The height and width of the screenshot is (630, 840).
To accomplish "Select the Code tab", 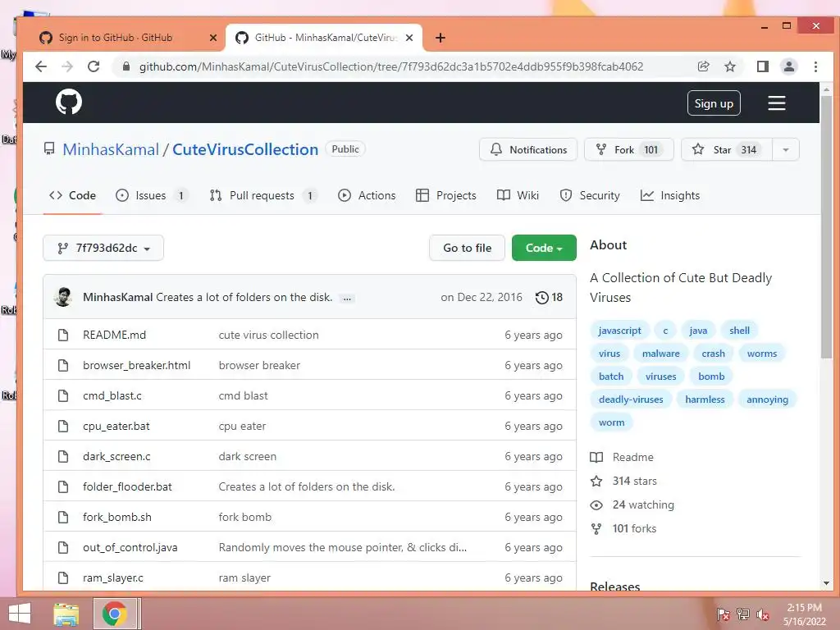I will coord(72,195).
